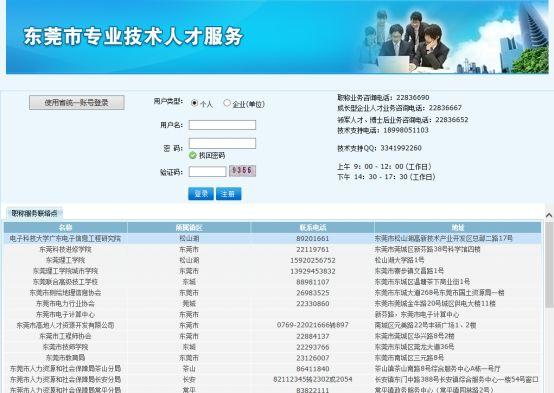The height and width of the screenshot is (393, 554).
Task: Select the row 东莞市工程师协会
Action: [x=272, y=336]
